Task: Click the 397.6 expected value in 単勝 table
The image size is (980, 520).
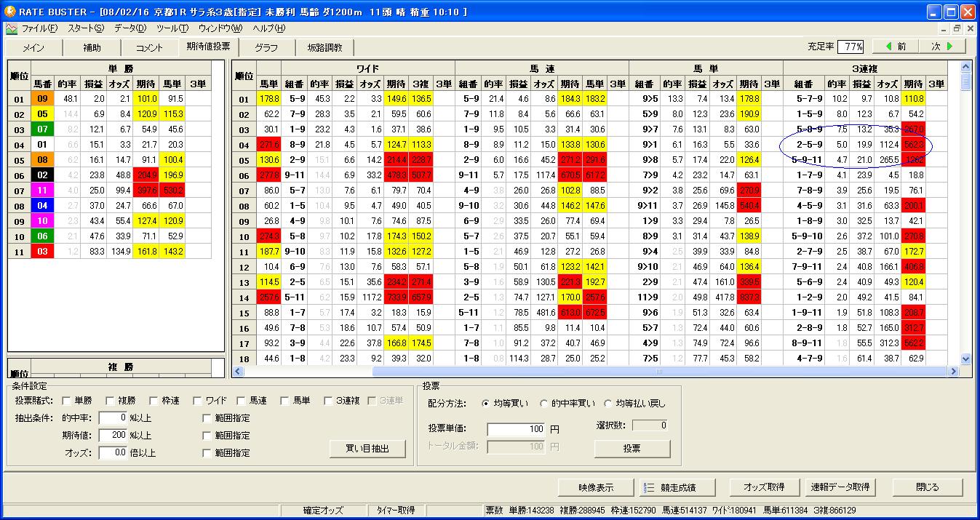Action: pos(146,191)
